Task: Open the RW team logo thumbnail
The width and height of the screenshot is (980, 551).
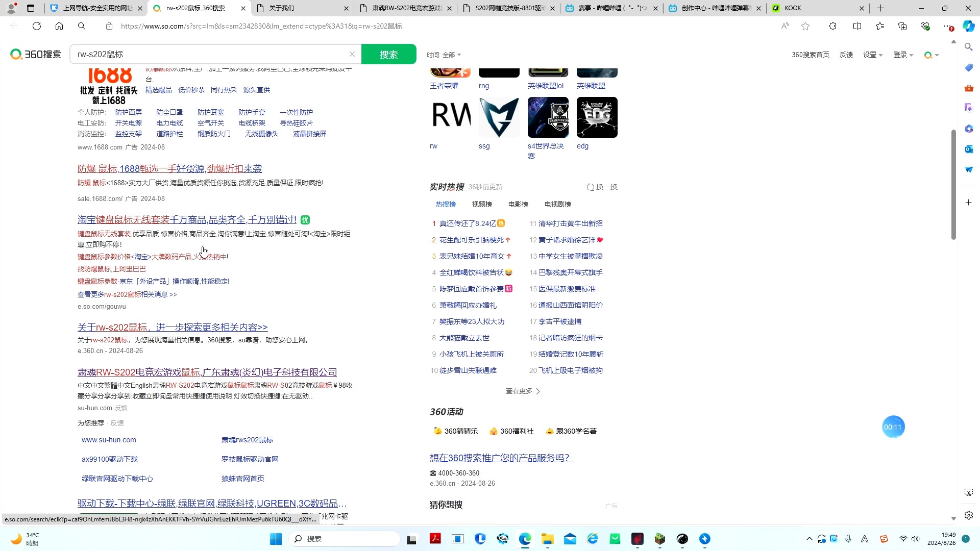Action: tap(450, 117)
